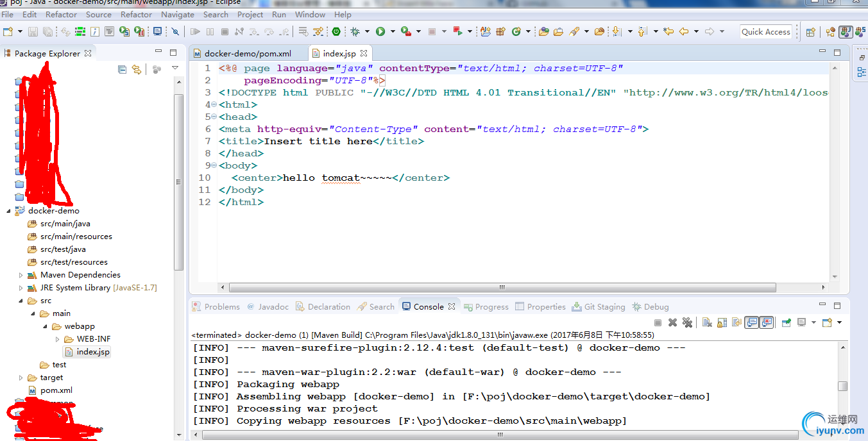
Task: Click the Display Selected Console monitor icon
Action: coord(801,322)
